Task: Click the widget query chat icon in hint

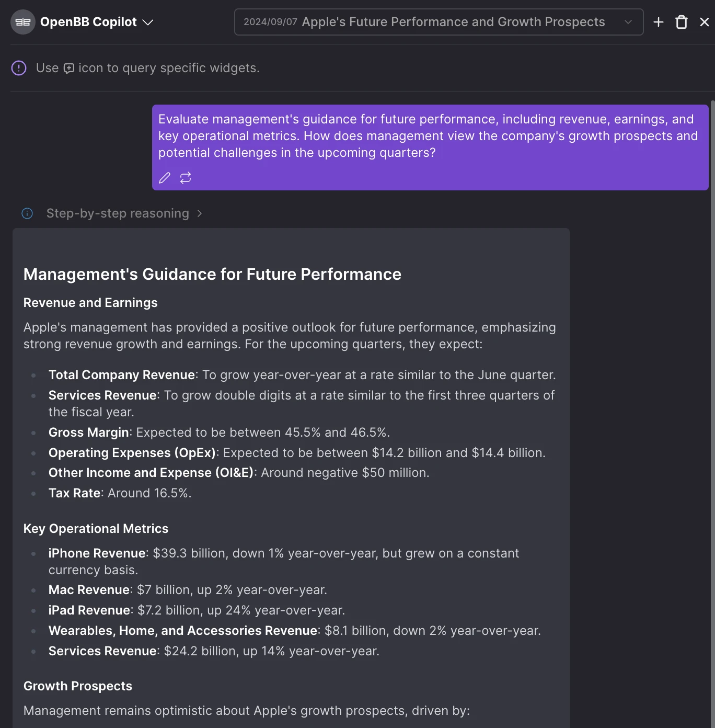Action: [69, 69]
